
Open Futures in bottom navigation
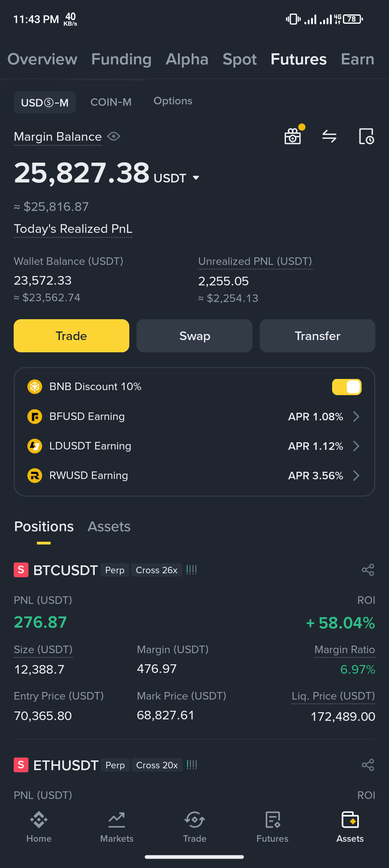[x=272, y=827]
